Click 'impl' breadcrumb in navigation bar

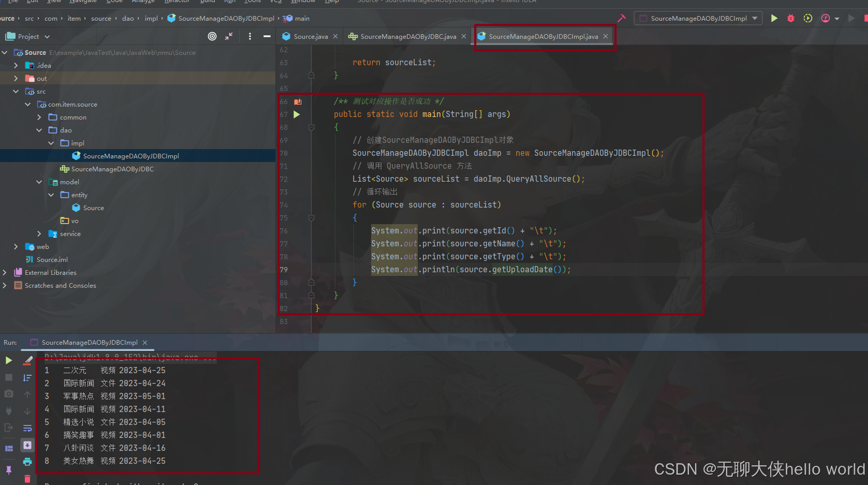(151, 18)
